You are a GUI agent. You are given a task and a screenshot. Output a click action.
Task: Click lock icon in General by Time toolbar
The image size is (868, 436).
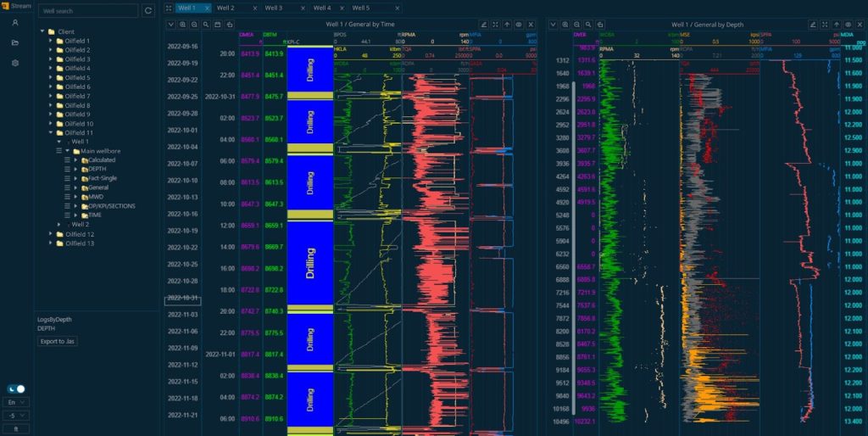(x=229, y=25)
